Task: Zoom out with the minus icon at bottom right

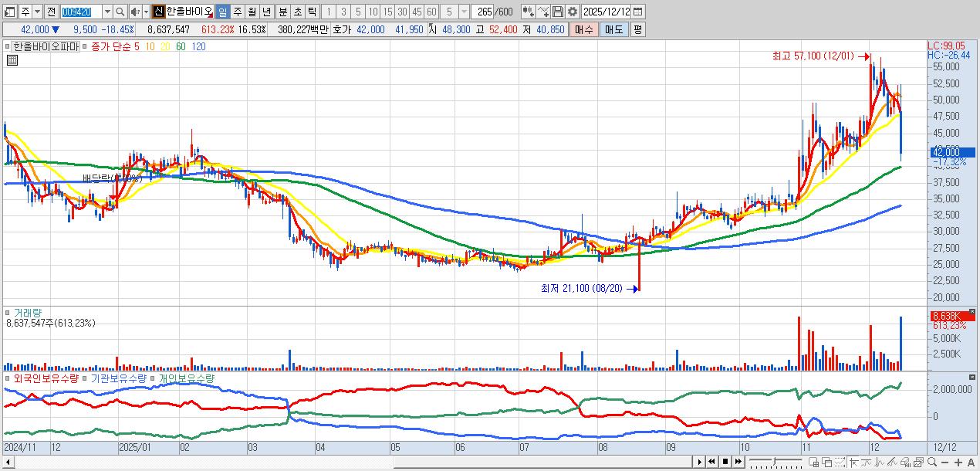Action: point(945,462)
